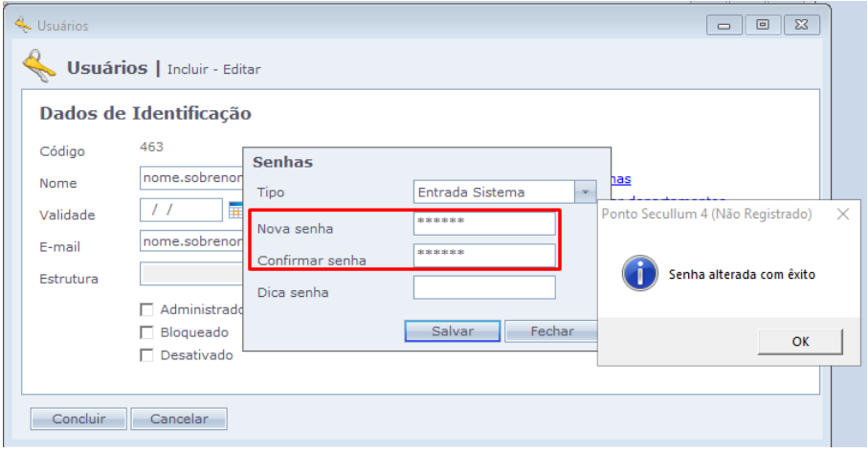The image size is (868, 454).
Task: Select the Dica senha text box
Action: [484, 287]
